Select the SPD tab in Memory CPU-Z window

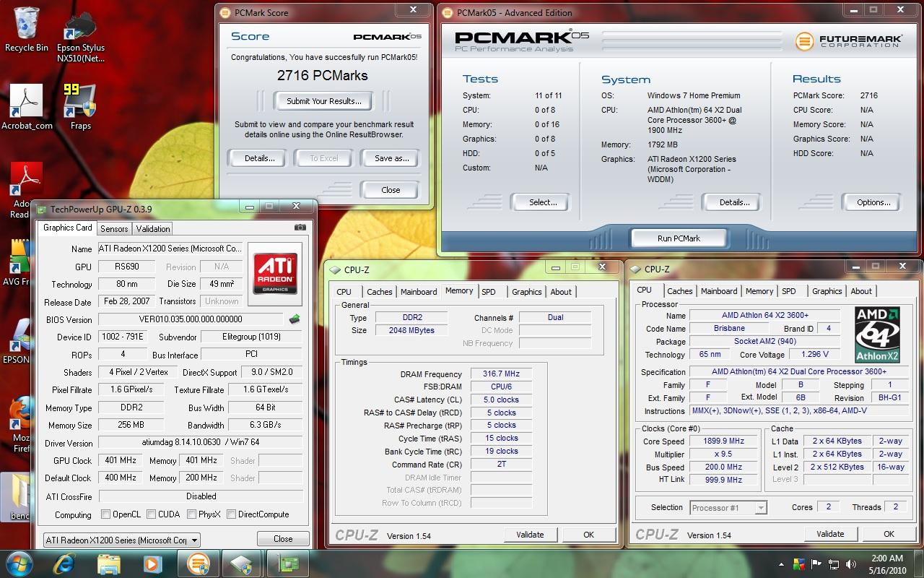click(x=489, y=292)
